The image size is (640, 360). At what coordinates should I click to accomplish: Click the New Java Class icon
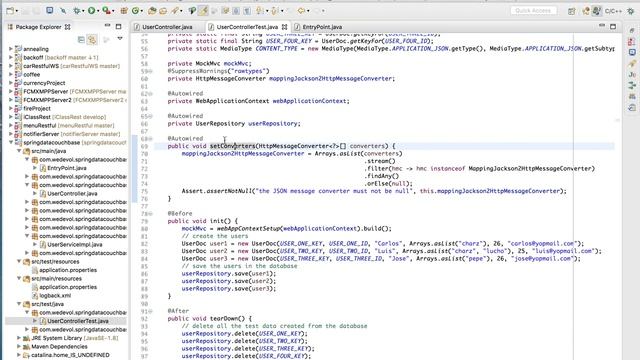136,11
